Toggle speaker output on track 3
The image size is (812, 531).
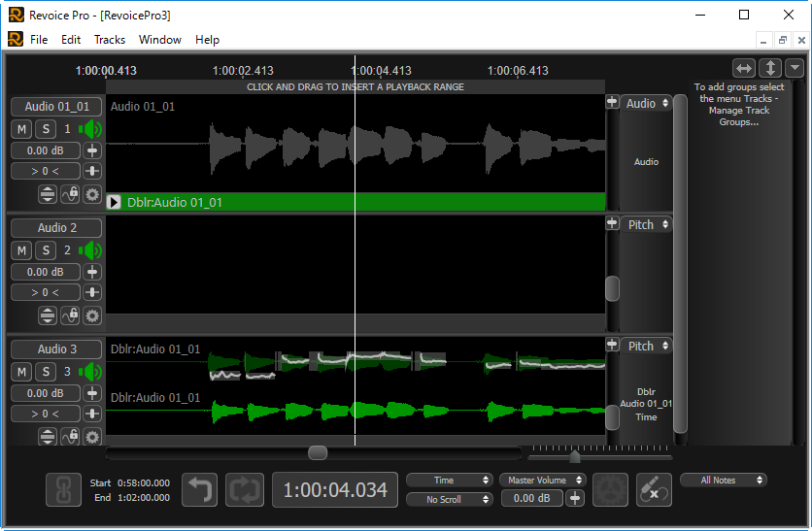(x=90, y=372)
